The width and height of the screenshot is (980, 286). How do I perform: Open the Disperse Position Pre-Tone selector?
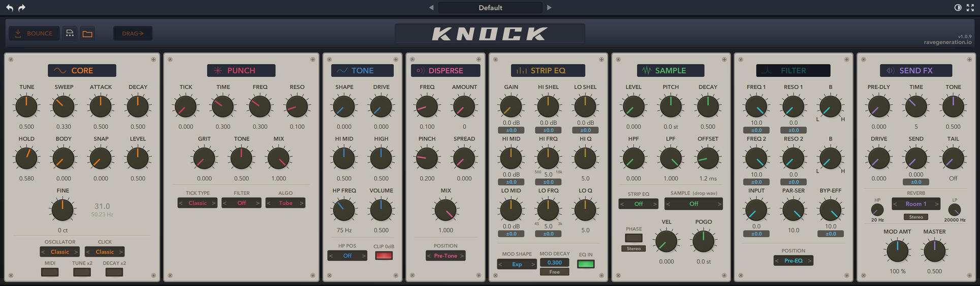(x=446, y=255)
